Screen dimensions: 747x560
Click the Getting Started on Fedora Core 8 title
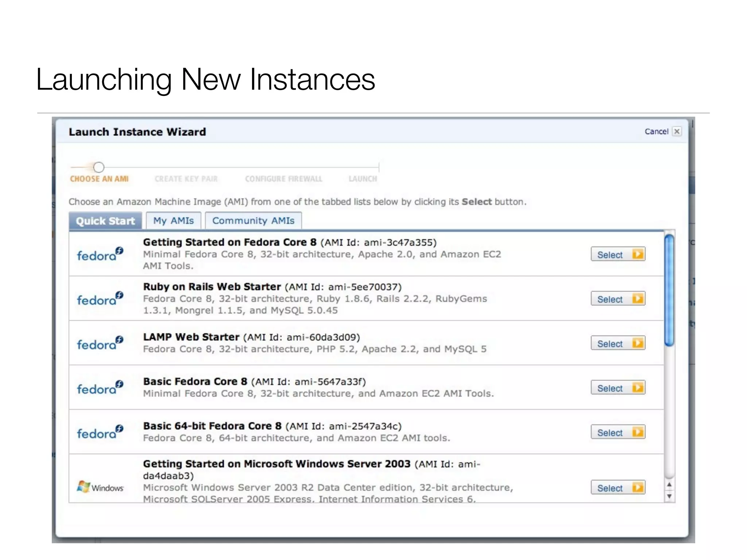coord(230,242)
